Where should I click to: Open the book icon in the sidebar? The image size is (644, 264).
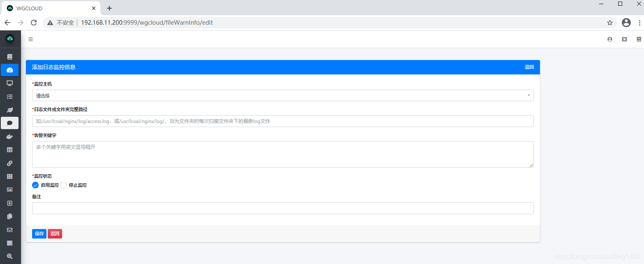click(10, 57)
